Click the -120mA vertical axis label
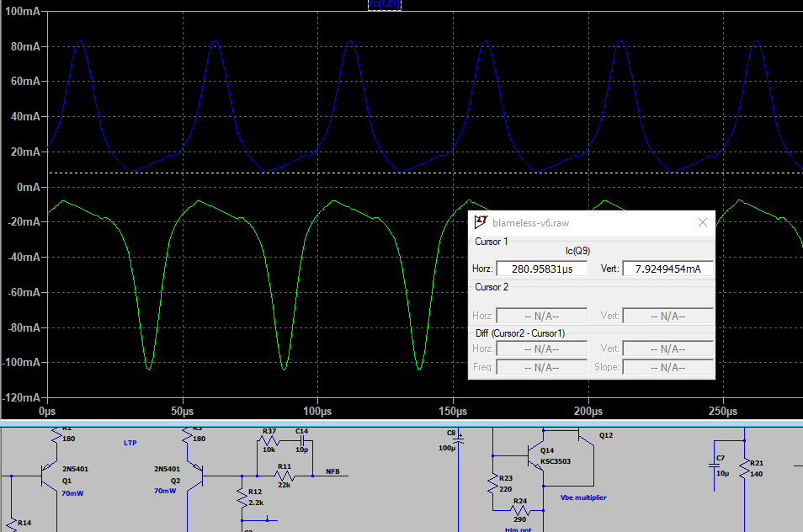 point(22,398)
